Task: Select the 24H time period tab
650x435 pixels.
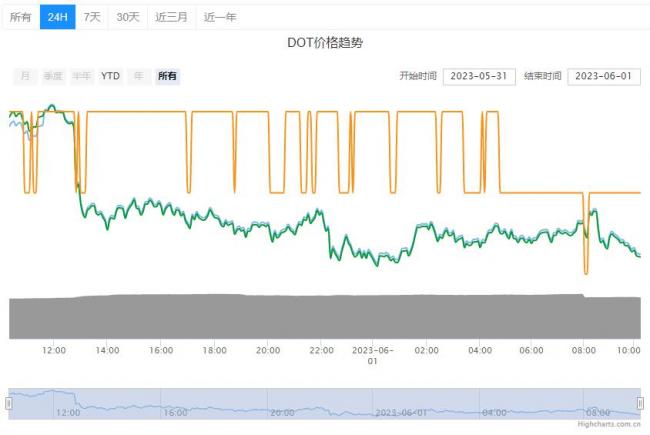Action: pyautogui.click(x=58, y=17)
